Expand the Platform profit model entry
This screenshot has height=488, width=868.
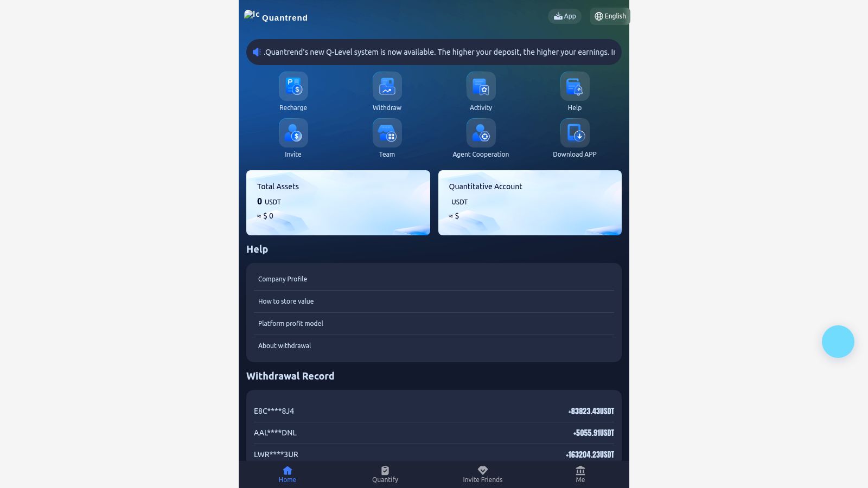tap(291, 324)
